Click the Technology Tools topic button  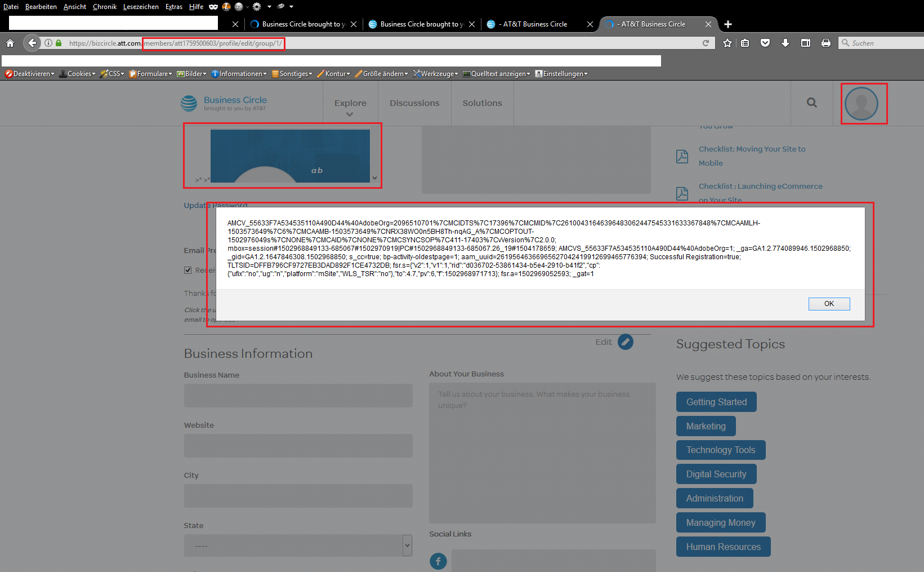click(721, 450)
